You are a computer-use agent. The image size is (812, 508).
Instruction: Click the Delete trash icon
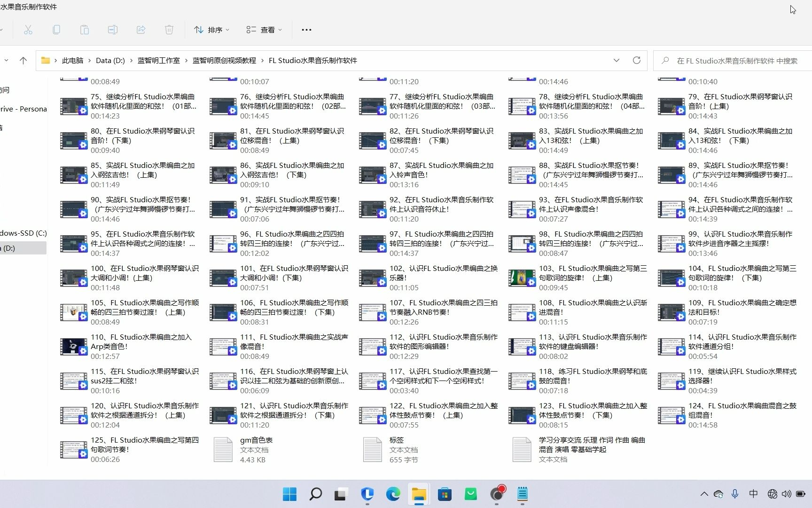point(169,30)
